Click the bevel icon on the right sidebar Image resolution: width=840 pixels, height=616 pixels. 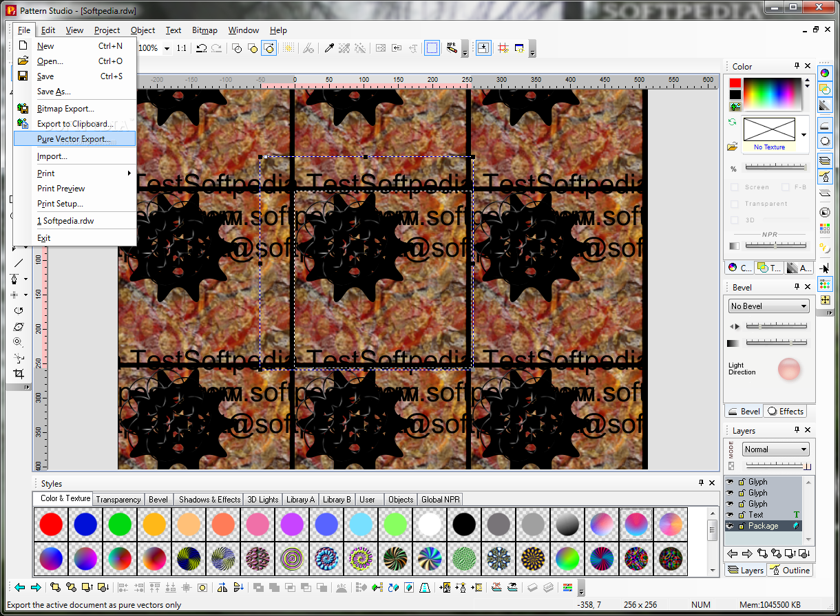[825, 125]
